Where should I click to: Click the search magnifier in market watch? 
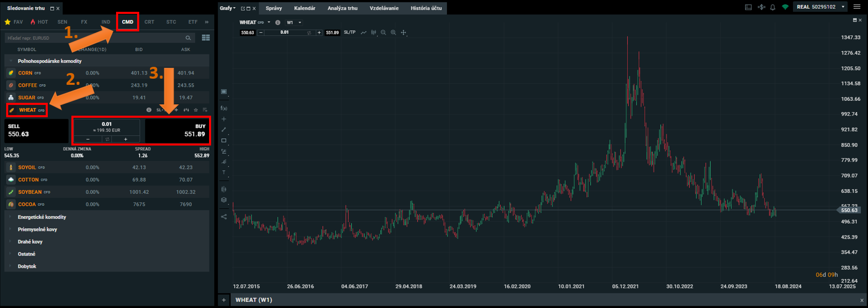coord(188,38)
